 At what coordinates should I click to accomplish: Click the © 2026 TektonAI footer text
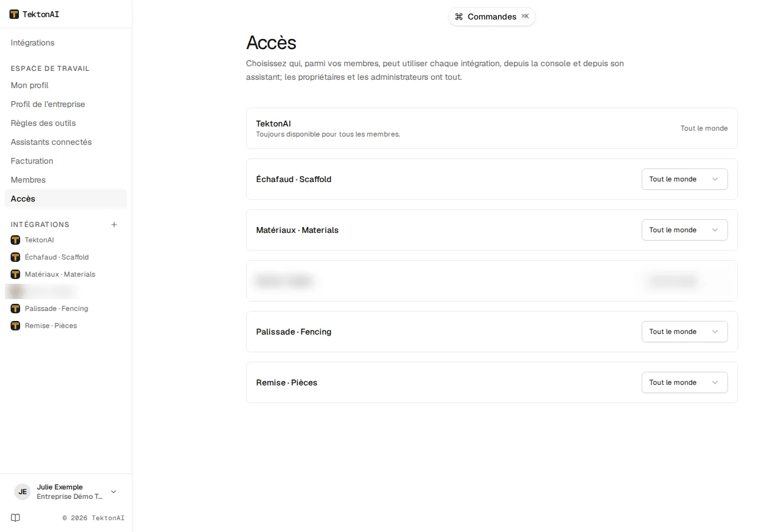point(93,518)
